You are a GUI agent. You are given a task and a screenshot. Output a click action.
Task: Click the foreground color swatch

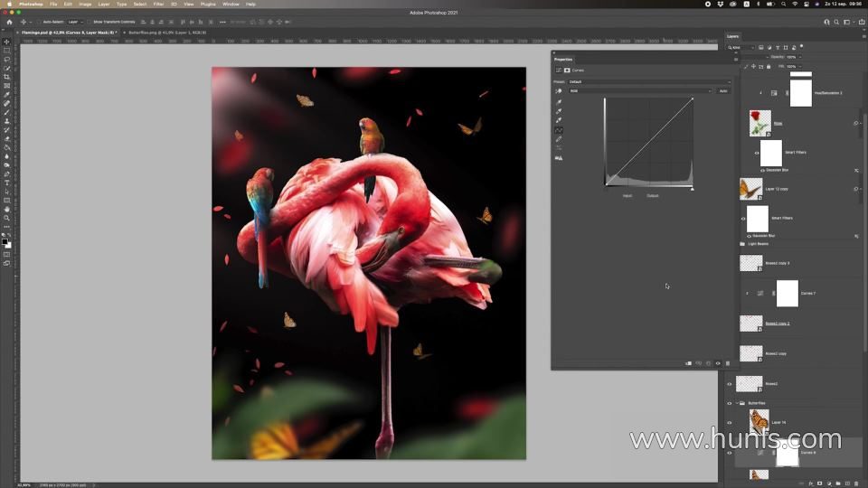5,241
